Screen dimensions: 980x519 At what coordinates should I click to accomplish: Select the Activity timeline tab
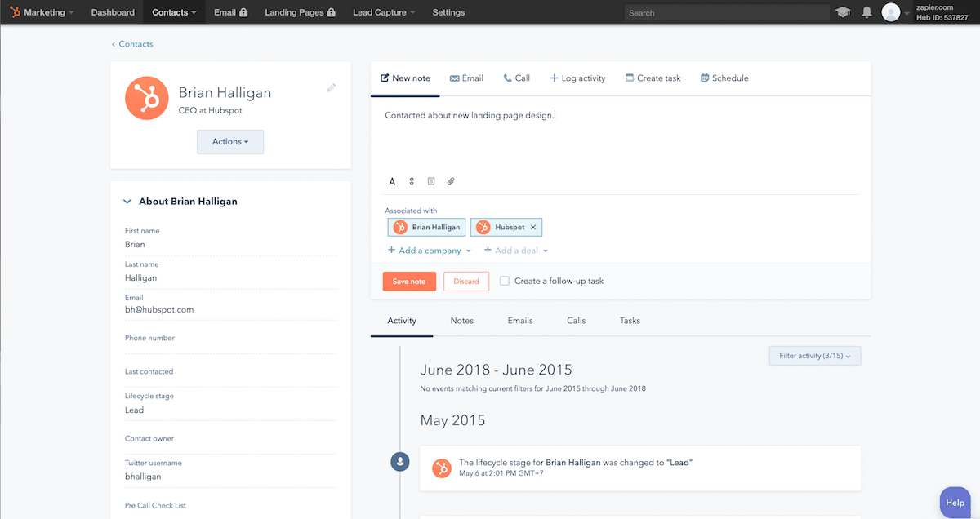tap(402, 321)
